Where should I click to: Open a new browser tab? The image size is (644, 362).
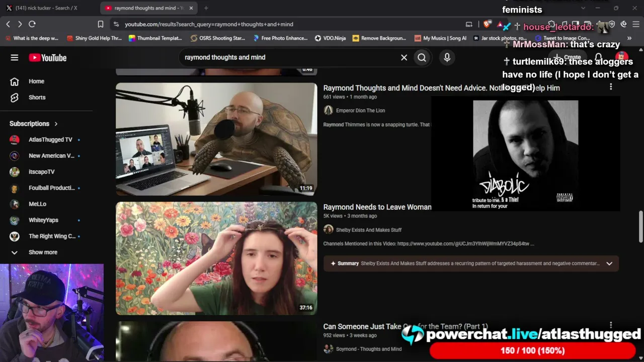tap(206, 8)
